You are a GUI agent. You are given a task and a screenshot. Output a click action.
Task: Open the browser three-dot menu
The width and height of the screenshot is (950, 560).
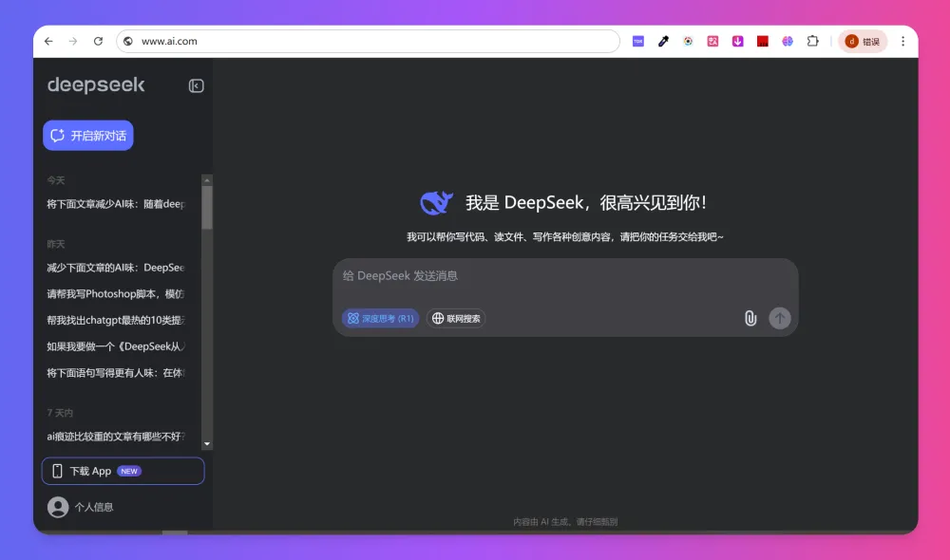click(x=902, y=41)
